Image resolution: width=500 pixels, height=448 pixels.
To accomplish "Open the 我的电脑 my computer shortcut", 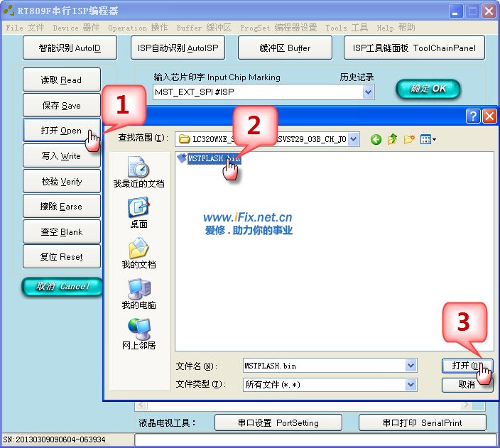I will click(x=138, y=294).
